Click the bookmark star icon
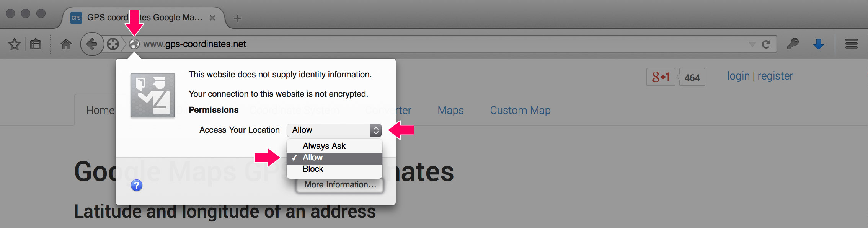Image resolution: width=868 pixels, height=228 pixels. (15, 44)
